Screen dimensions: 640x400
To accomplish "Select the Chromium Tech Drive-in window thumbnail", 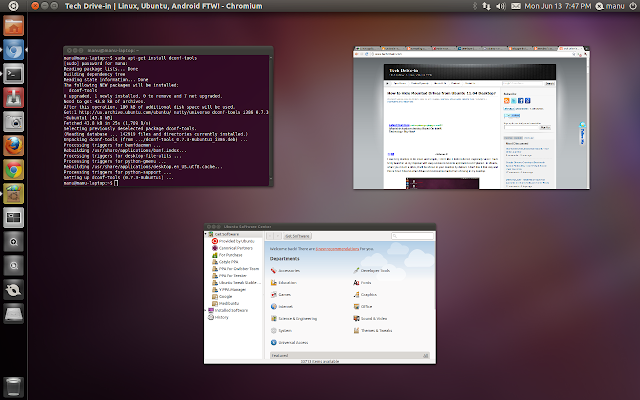I will click(x=471, y=118).
